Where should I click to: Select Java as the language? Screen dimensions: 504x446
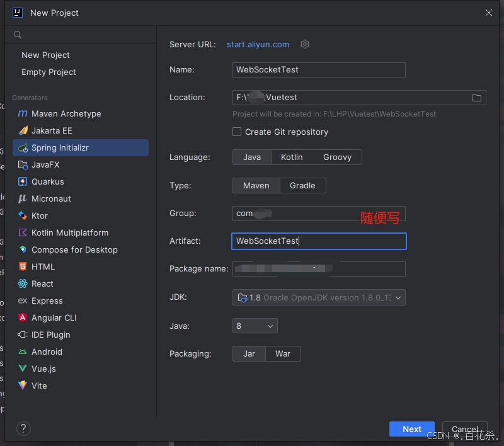(252, 157)
